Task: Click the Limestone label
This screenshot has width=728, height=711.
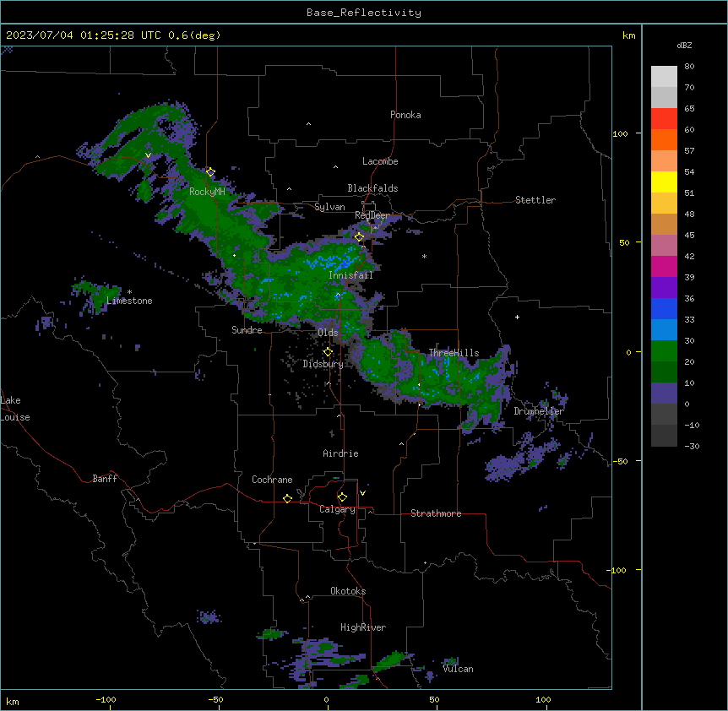Action: [x=129, y=301]
